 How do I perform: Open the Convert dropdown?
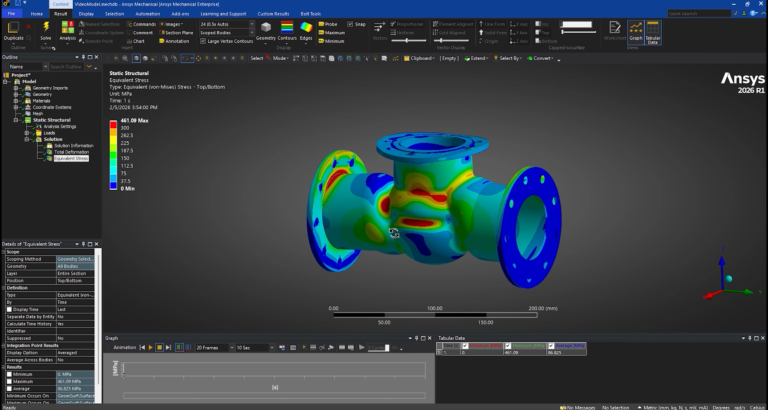(x=540, y=58)
